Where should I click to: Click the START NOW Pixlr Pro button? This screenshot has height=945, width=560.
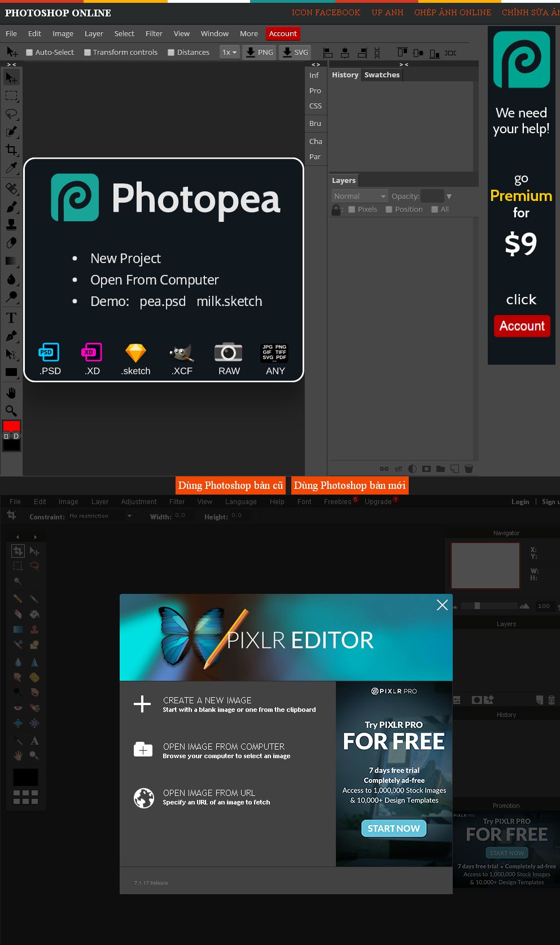point(394,828)
